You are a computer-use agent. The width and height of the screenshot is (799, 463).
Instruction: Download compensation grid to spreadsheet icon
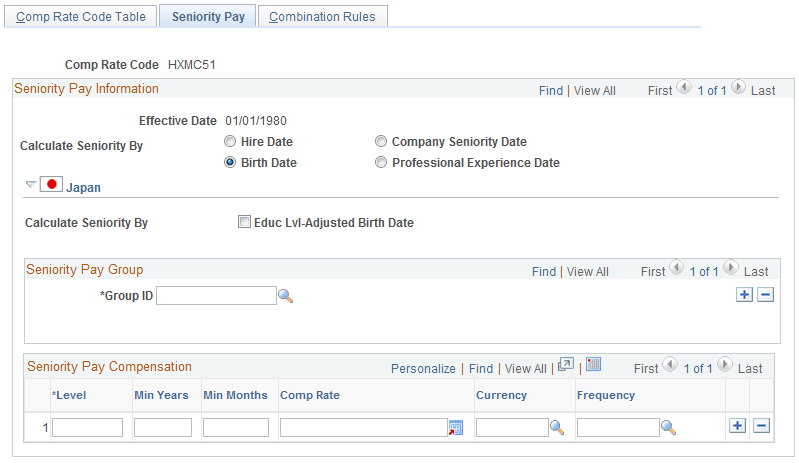point(593,366)
